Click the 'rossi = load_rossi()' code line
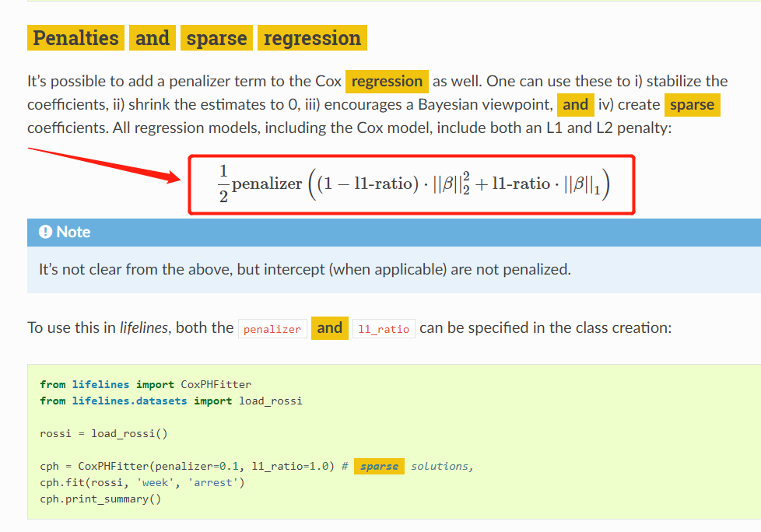This screenshot has height=532, width=761. point(103,433)
